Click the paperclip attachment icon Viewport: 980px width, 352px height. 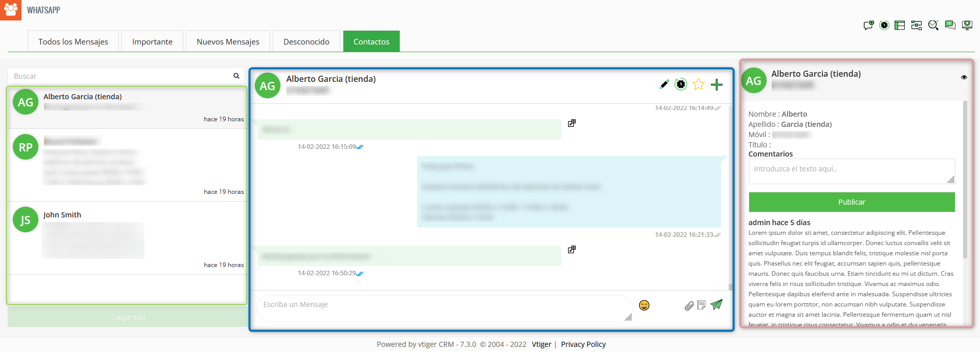[689, 306]
